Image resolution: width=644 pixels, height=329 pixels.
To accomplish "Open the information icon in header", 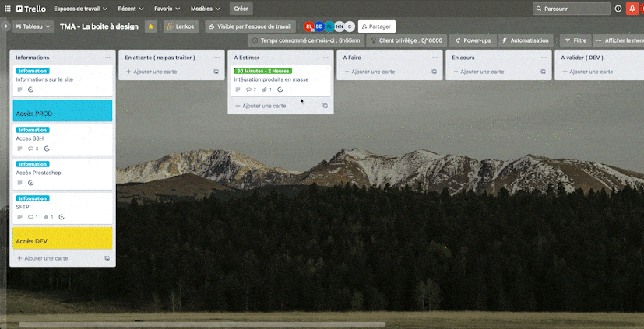I will [618, 9].
